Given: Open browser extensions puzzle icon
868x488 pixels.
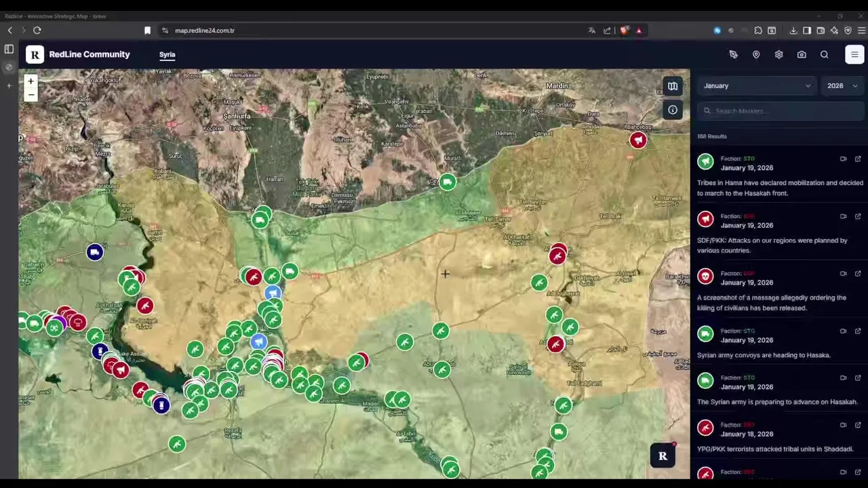Looking at the screenshot, I should 758,30.
